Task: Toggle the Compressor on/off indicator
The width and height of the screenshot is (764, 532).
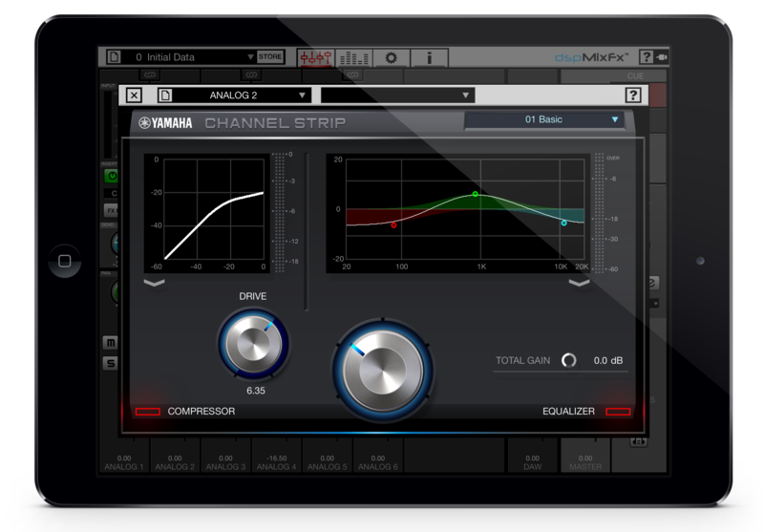Action: [x=148, y=412]
